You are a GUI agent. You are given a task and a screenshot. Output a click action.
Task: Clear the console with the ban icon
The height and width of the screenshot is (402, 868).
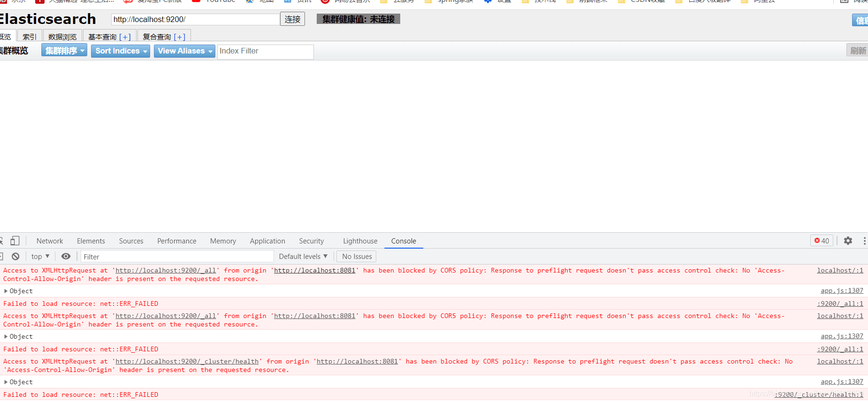[x=15, y=257]
